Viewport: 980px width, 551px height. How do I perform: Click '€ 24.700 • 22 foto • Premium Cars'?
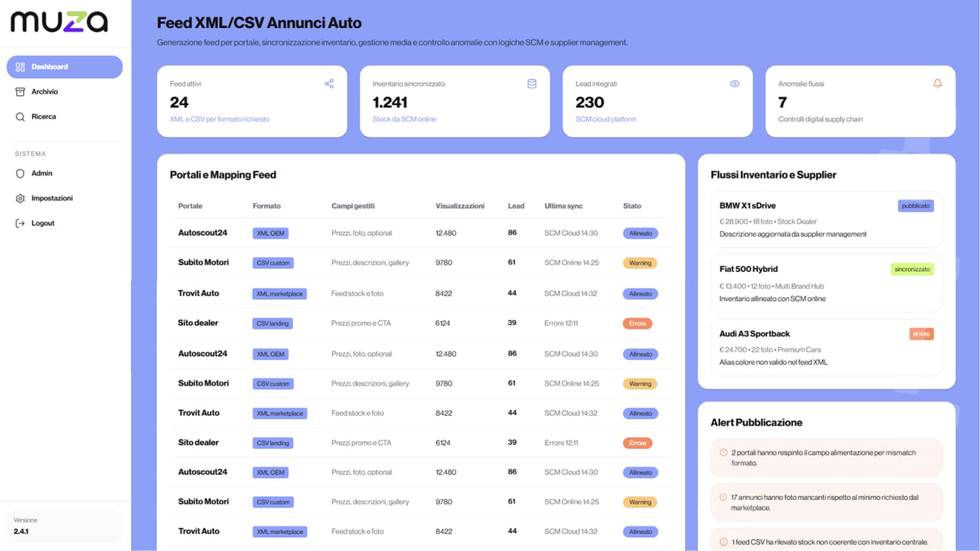coord(770,349)
